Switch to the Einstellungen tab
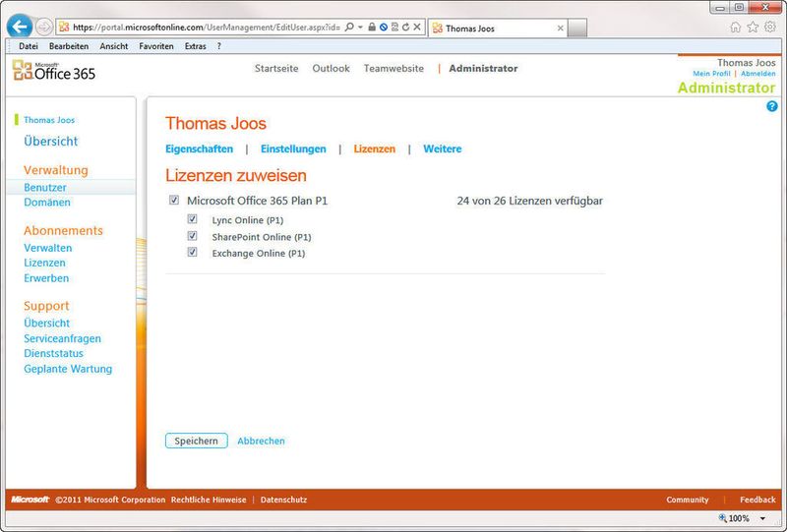The height and width of the screenshot is (532, 787). point(293,149)
